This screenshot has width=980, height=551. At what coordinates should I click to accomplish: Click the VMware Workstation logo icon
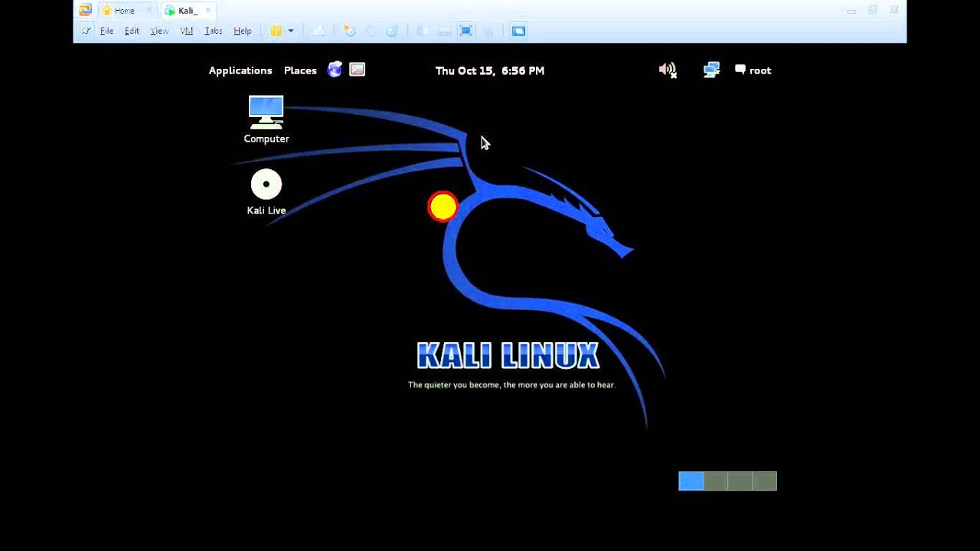(85, 10)
